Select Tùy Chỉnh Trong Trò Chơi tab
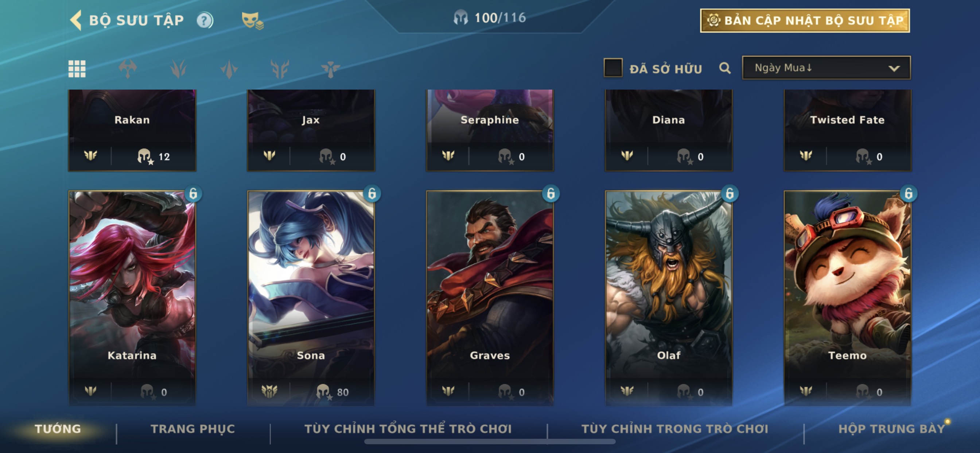Viewport: 980px width, 453px height. click(x=675, y=429)
